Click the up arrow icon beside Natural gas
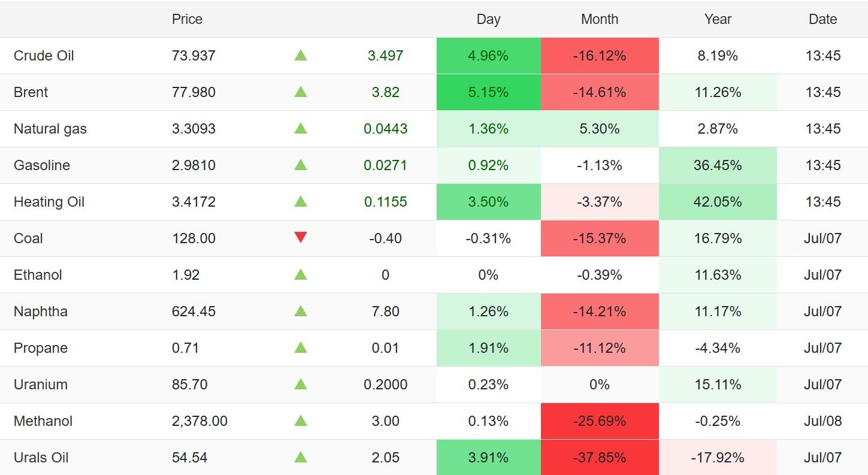Image resolution: width=868 pixels, height=475 pixels. coord(301,128)
